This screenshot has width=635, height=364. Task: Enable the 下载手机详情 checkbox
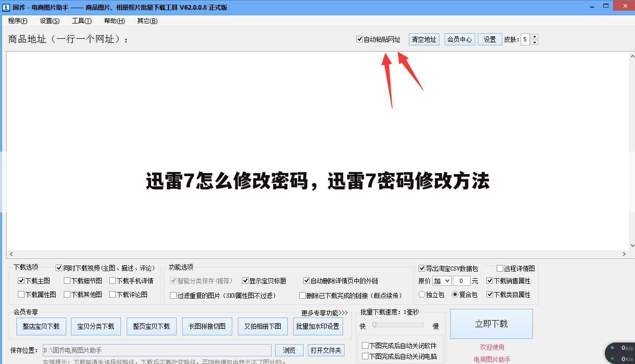pyautogui.click(x=112, y=281)
